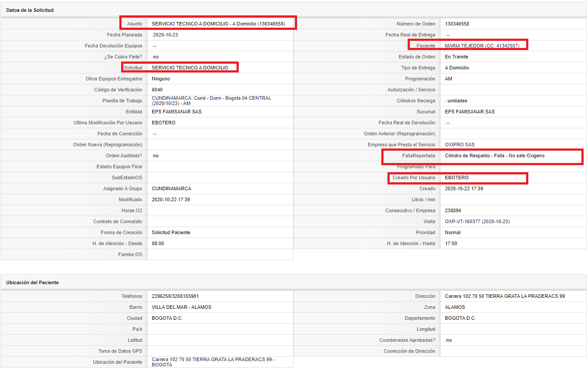Image resolution: width=588 pixels, height=369 pixels.
Task: Click the Orden Auditada? value no
Action: [x=156, y=156]
